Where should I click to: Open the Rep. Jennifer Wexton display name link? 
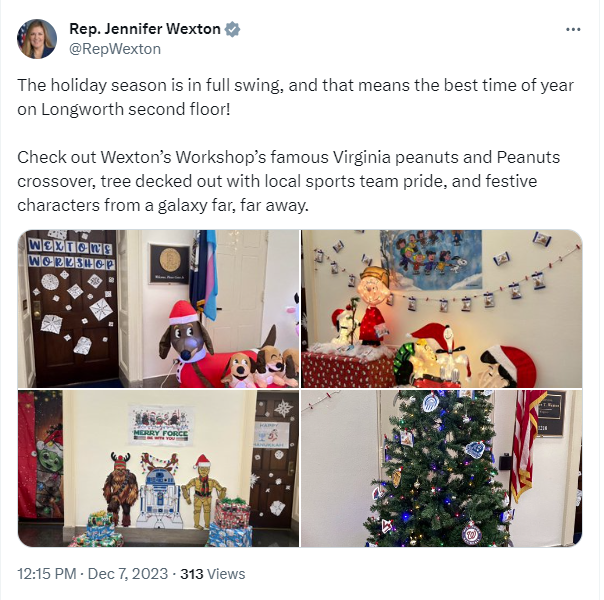(144, 29)
